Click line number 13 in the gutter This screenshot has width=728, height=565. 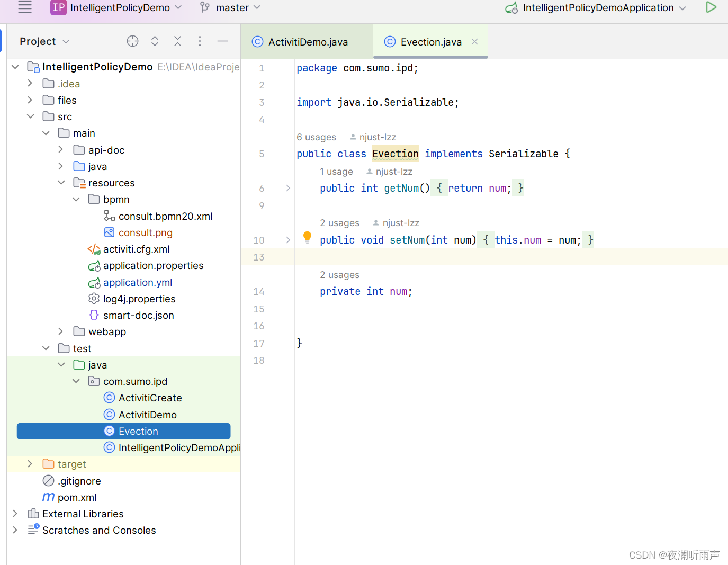coord(258,257)
